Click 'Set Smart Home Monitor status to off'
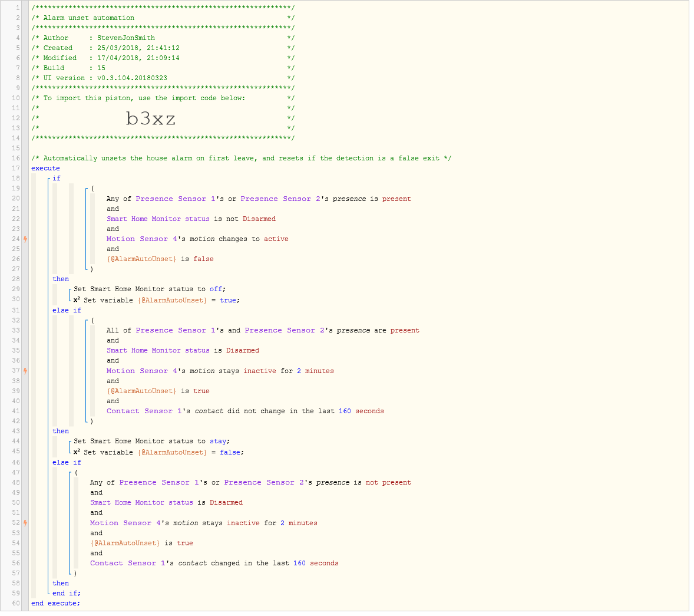The image size is (694, 616). (150, 291)
